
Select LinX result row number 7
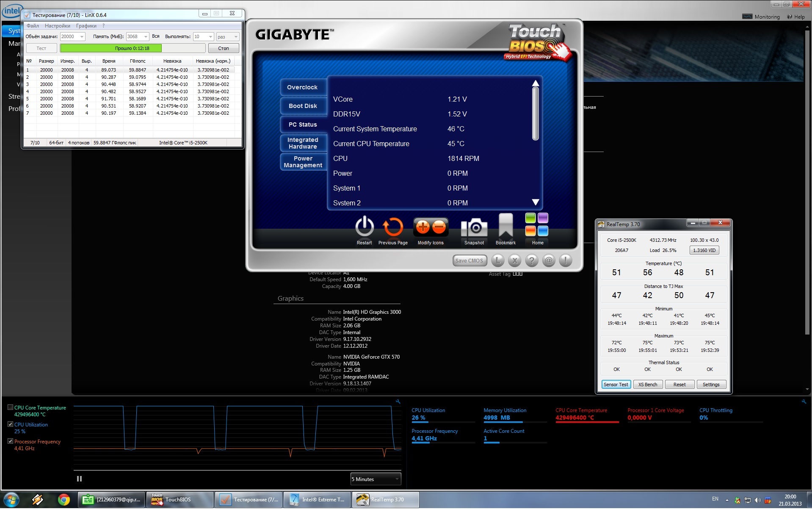129,113
